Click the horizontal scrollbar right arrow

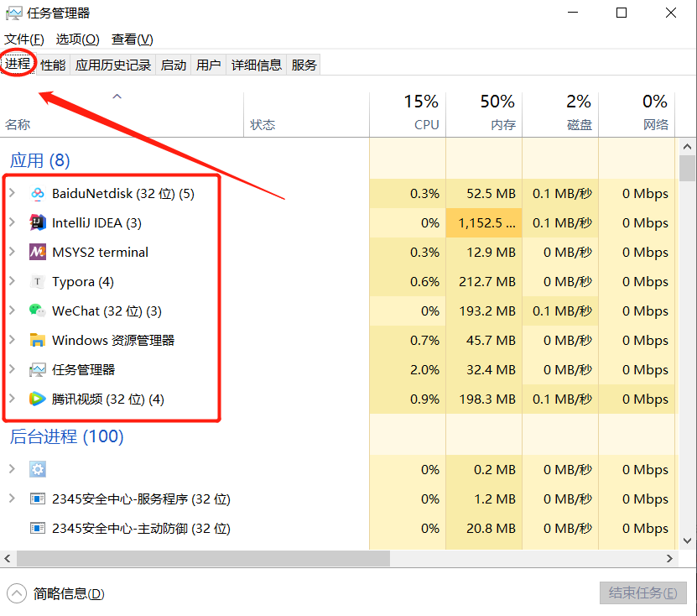coord(670,558)
